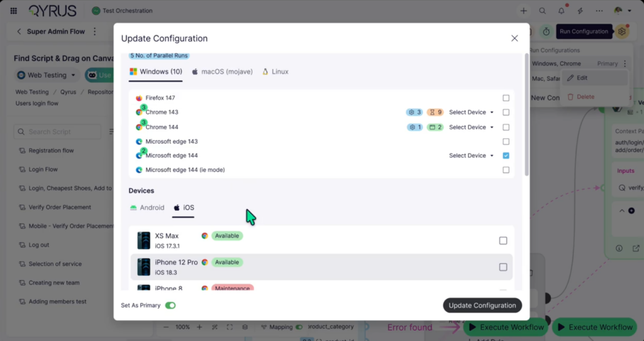Click Available status badge for XS Max

pos(226,236)
